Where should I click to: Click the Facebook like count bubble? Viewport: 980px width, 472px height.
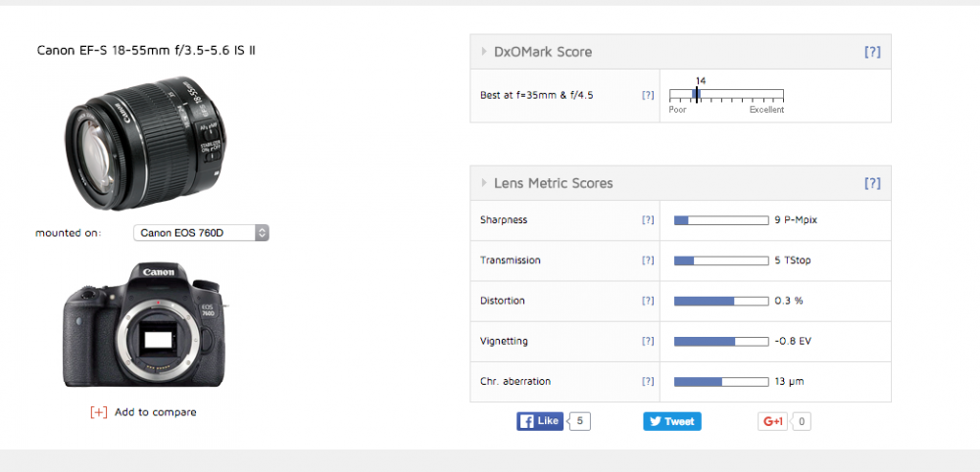[x=579, y=421]
